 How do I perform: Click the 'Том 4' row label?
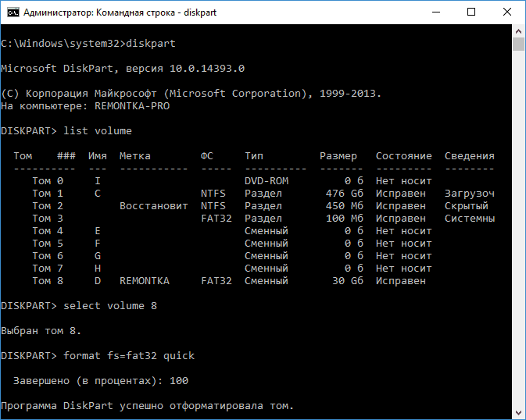[48, 231]
